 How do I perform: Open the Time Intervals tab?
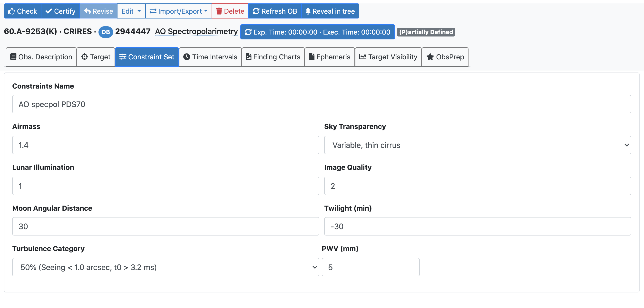210,57
